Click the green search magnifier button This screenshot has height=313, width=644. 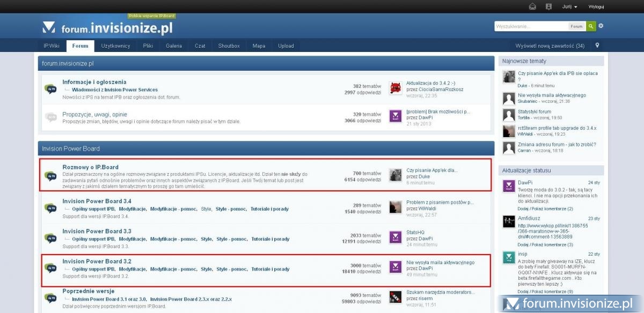(590, 26)
